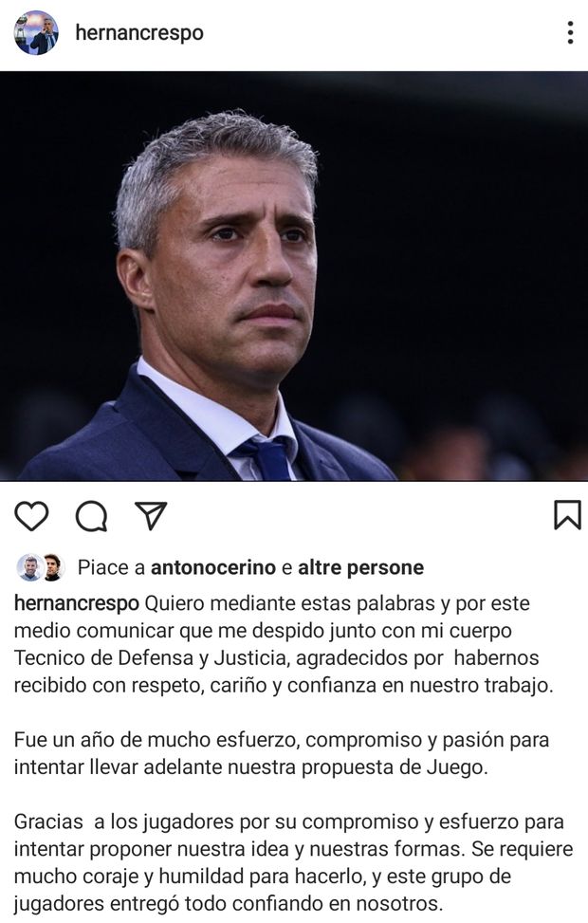588x923 pixels.
Task: Tap the first small liker avatar
Action: [x=29, y=567]
